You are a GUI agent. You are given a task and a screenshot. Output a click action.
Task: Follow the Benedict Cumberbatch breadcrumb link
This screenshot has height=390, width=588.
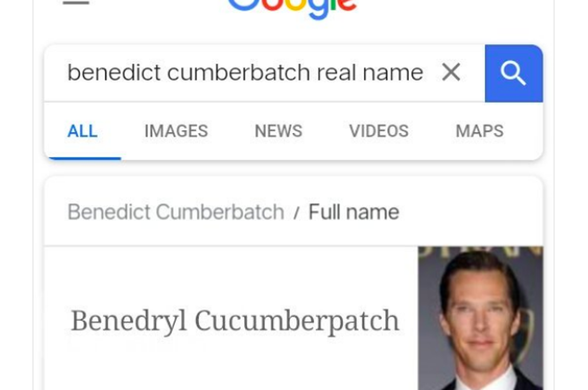176,212
